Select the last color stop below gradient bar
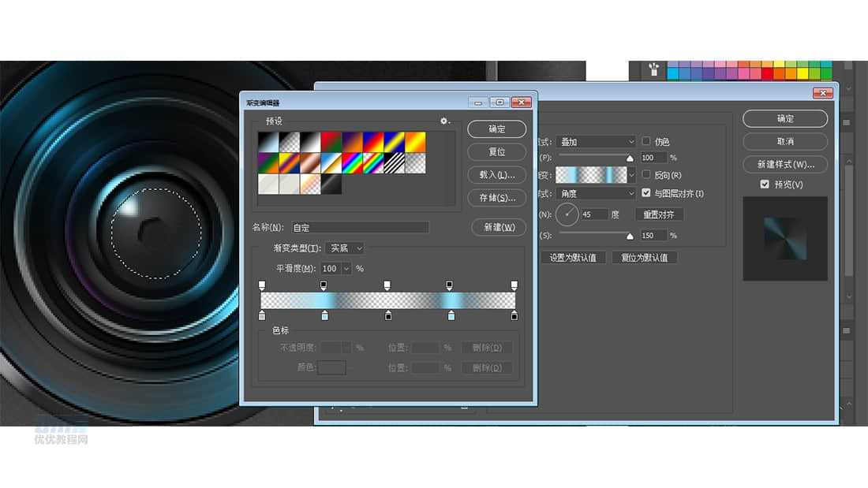The height and width of the screenshot is (488, 868). tap(514, 315)
